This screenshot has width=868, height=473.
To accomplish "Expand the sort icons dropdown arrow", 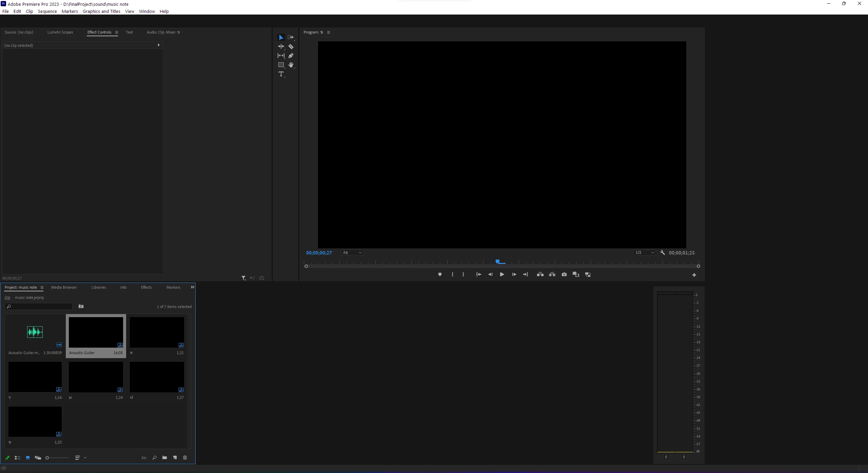I will (85, 458).
